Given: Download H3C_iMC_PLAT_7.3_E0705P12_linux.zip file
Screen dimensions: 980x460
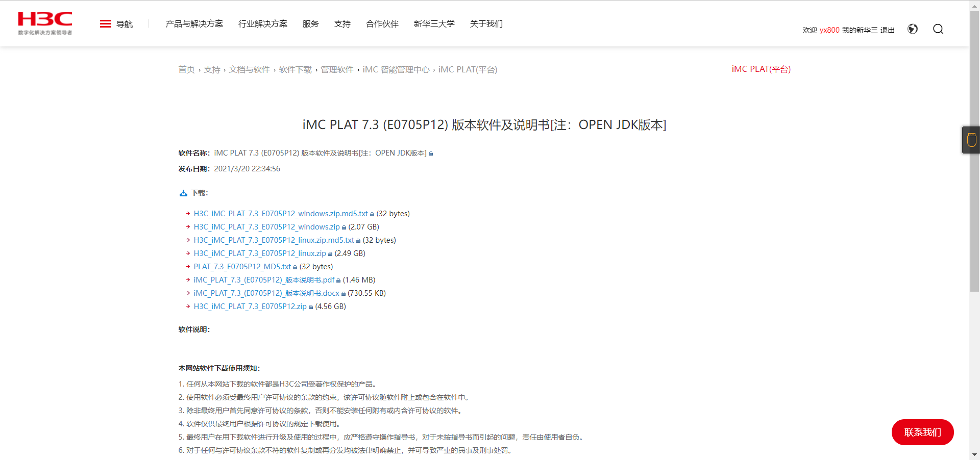Looking at the screenshot, I should (x=260, y=253).
